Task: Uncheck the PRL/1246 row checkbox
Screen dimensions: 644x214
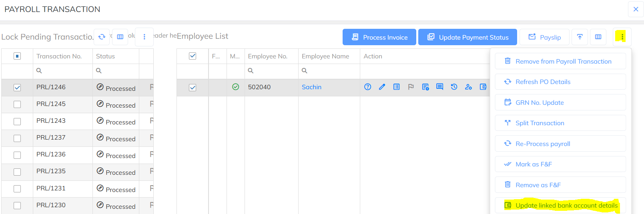Action: pos(17,88)
